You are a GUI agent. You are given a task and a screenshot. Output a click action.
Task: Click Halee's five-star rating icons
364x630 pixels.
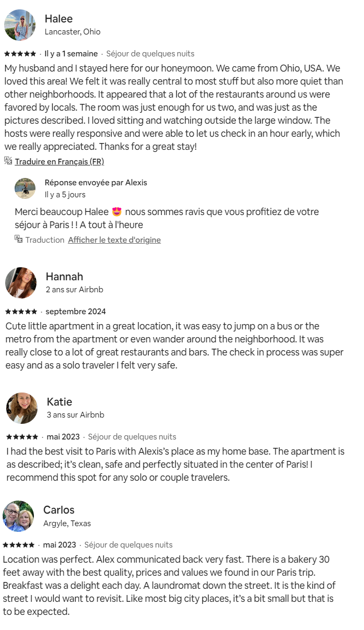pyautogui.click(x=20, y=54)
